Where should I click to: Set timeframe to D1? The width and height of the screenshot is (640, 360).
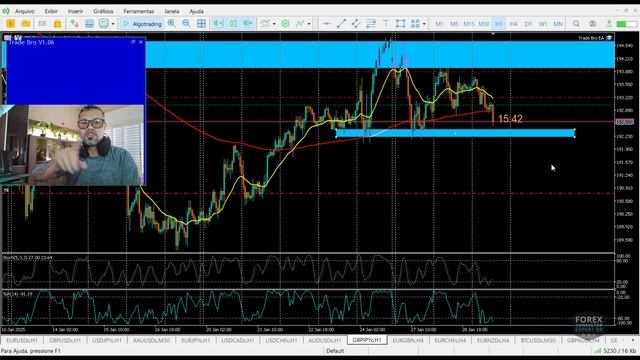(528, 24)
